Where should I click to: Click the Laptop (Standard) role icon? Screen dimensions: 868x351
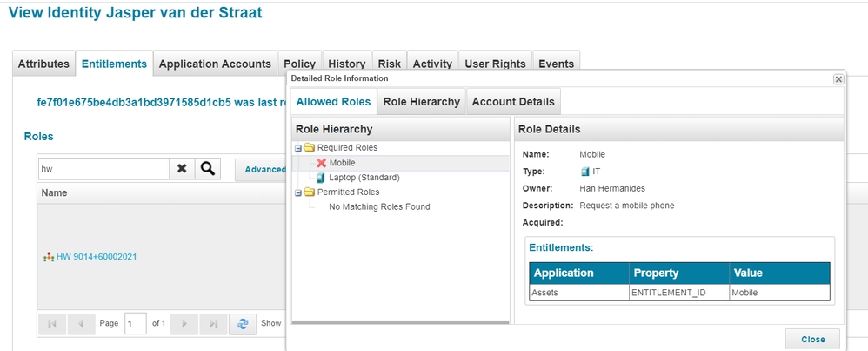(x=321, y=178)
